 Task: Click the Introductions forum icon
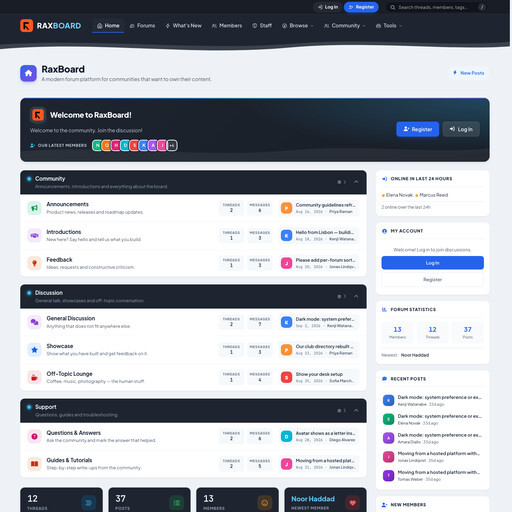click(34, 236)
